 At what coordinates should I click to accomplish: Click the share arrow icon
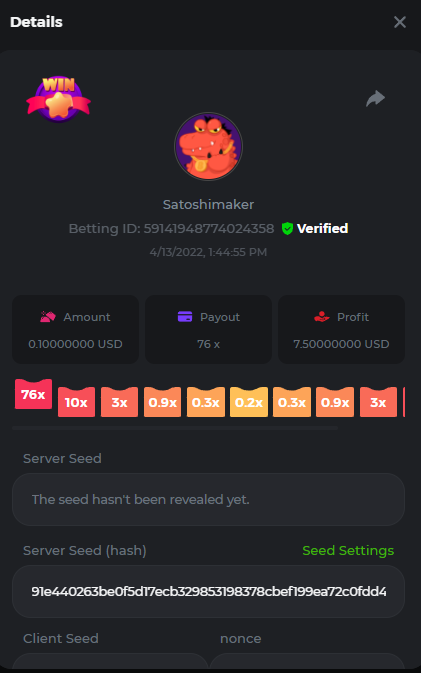pos(376,98)
